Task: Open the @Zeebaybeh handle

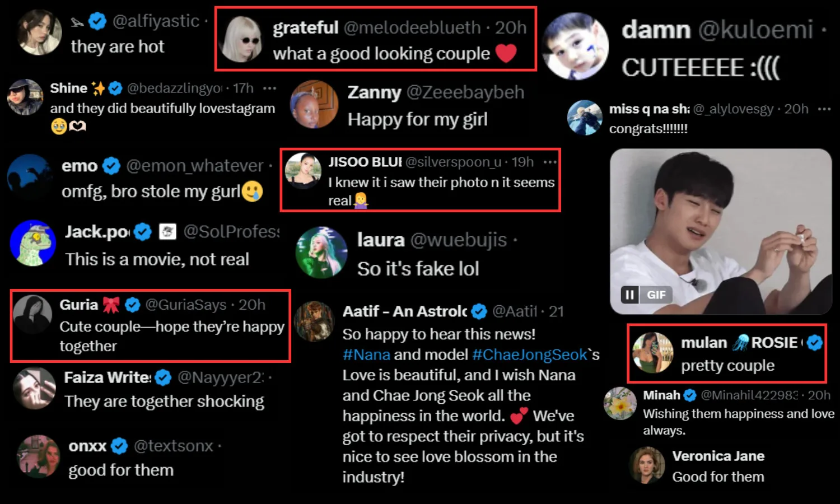Action: (x=465, y=92)
